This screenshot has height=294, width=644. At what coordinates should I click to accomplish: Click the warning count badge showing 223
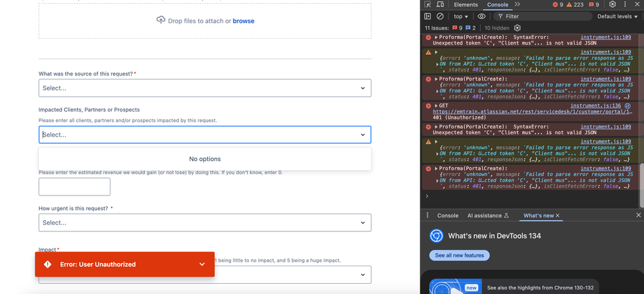(x=575, y=5)
